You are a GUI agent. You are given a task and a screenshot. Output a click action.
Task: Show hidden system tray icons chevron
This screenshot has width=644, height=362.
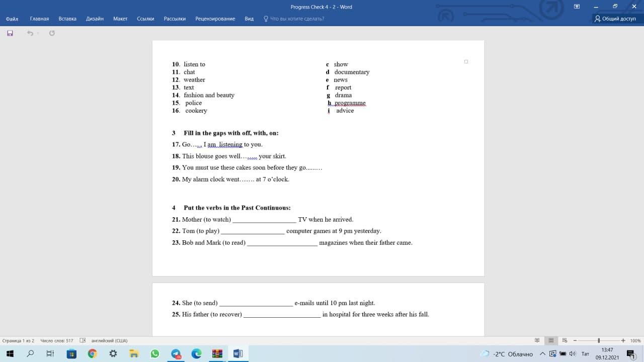coord(542,354)
